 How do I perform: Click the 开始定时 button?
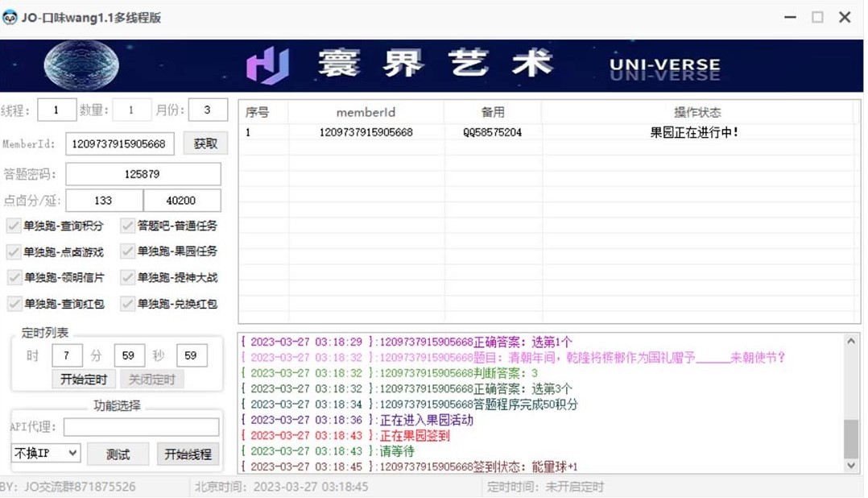point(84,380)
